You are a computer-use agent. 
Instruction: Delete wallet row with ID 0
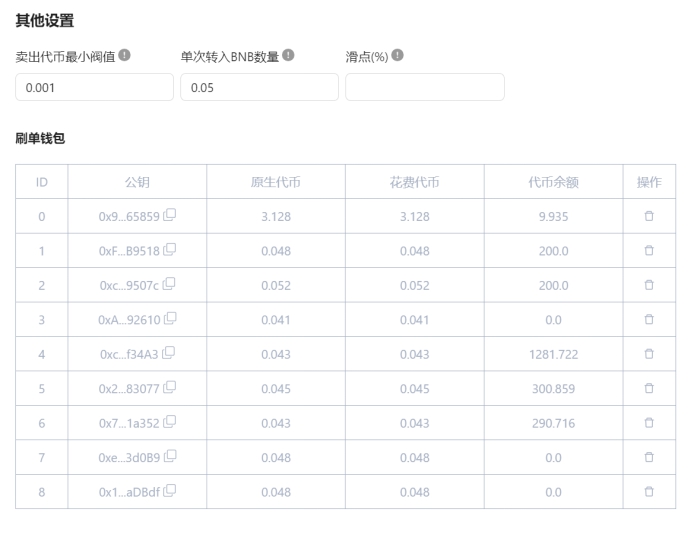[x=648, y=216]
